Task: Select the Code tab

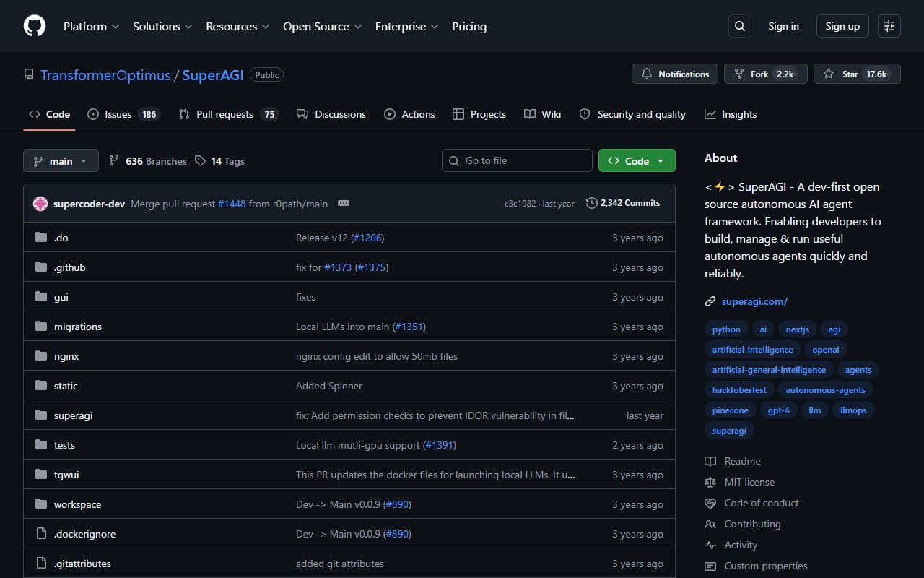Action: [49, 114]
